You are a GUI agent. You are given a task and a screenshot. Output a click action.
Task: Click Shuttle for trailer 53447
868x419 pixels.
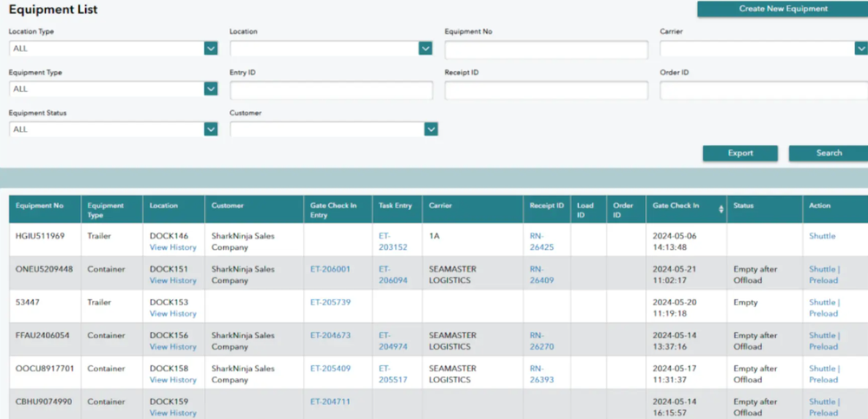click(822, 303)
